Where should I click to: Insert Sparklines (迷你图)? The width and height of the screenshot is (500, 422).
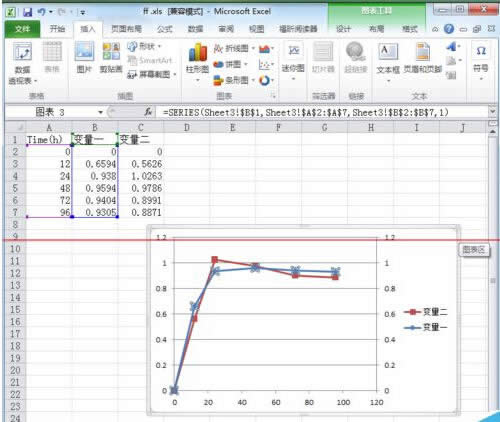coord(293,62)
